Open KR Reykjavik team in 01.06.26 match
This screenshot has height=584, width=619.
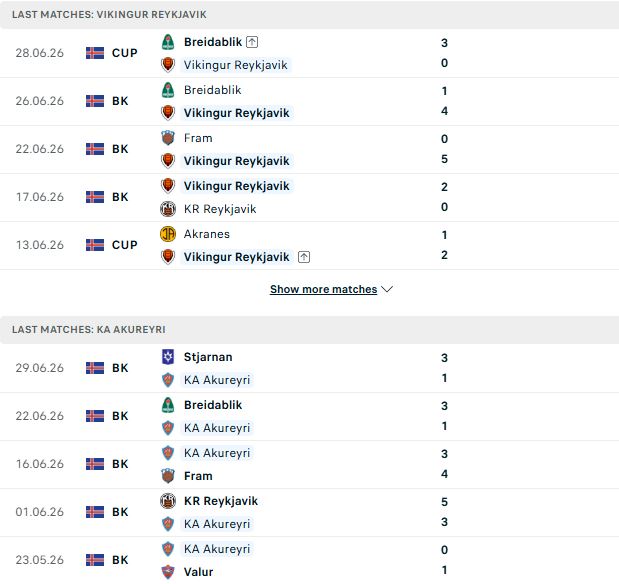click(221, 501)
